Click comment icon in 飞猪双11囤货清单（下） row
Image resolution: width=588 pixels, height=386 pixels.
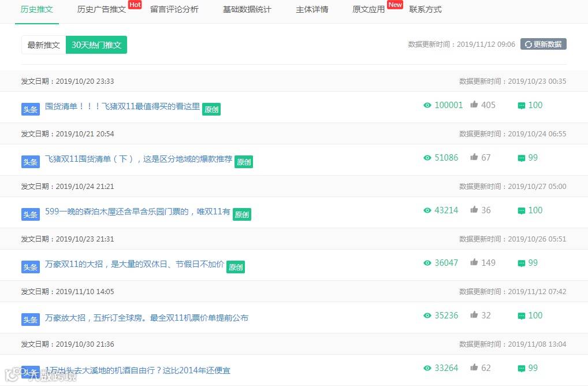tap(521, 158)
